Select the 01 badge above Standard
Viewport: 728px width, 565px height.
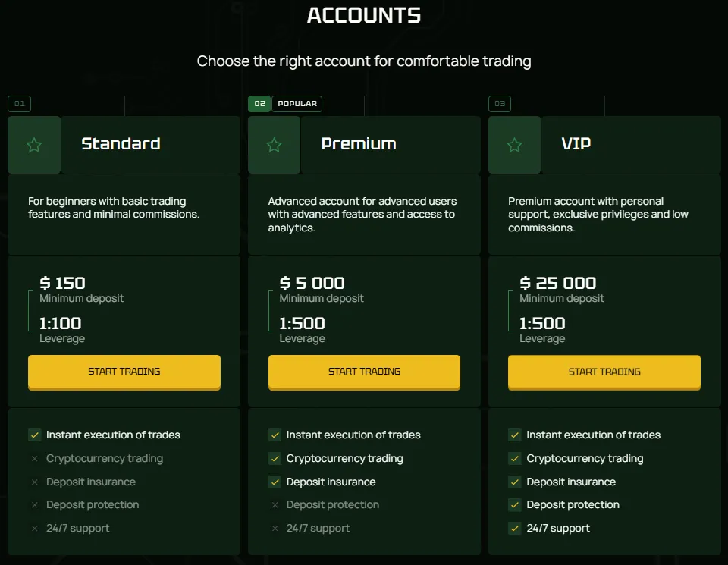pos(20,104)
